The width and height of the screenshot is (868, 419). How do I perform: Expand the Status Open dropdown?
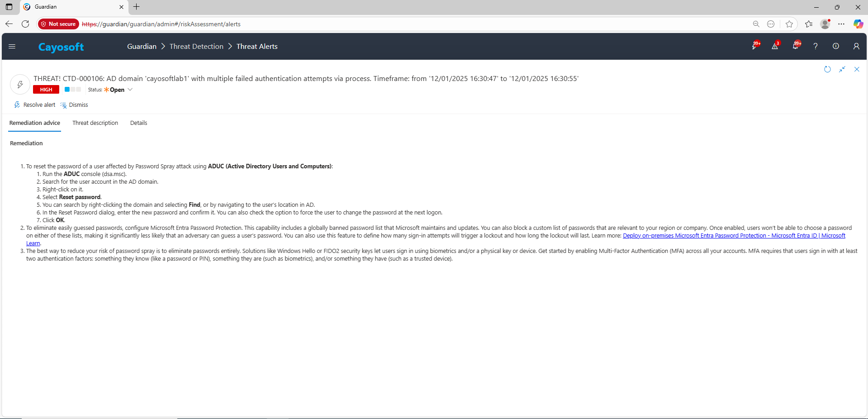pyautogui.click(x=130, y=90)
